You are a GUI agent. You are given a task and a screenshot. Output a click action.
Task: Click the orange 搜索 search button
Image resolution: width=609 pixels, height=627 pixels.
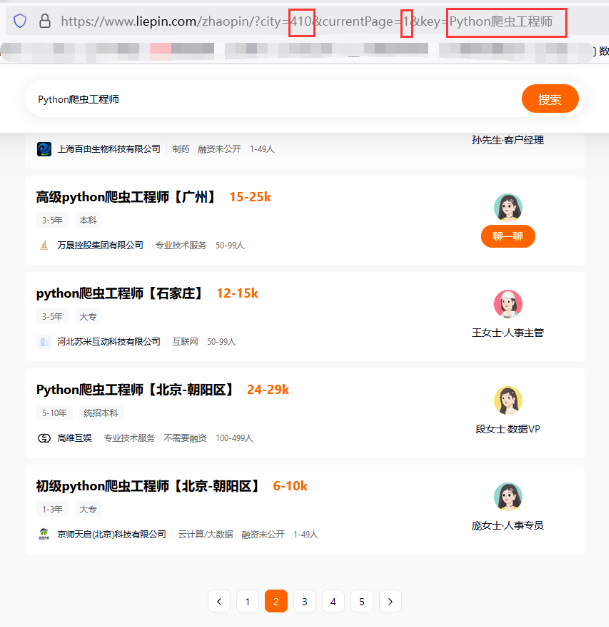click(550, 99)
